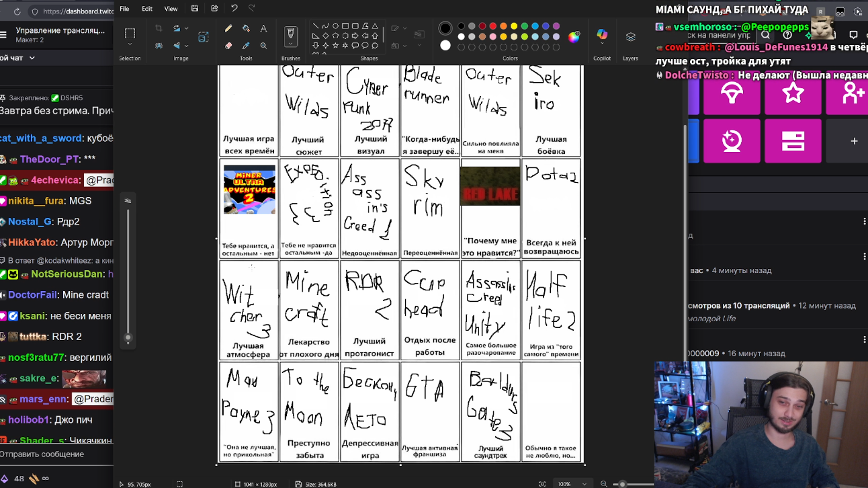Viewport: 868px width, 488px height.
Task: Select the Pencil tool in Paint
Action: tap(228, 29)
